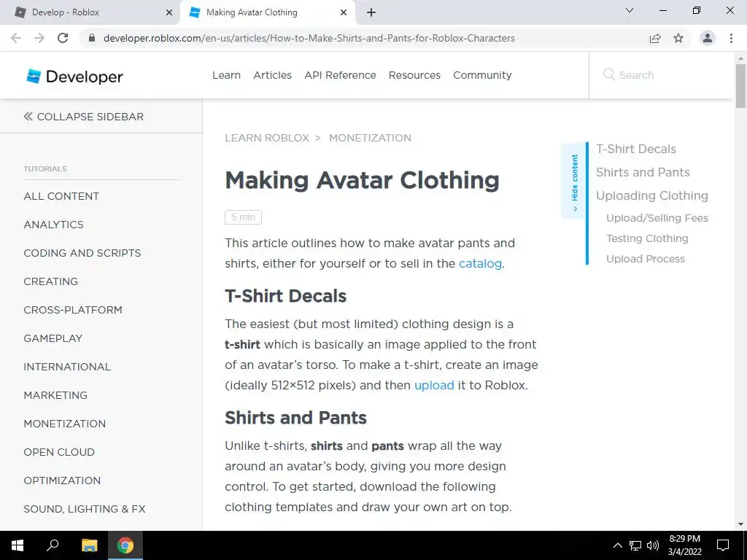Click the search magnifier icon
747x560 pixels.
609,74
